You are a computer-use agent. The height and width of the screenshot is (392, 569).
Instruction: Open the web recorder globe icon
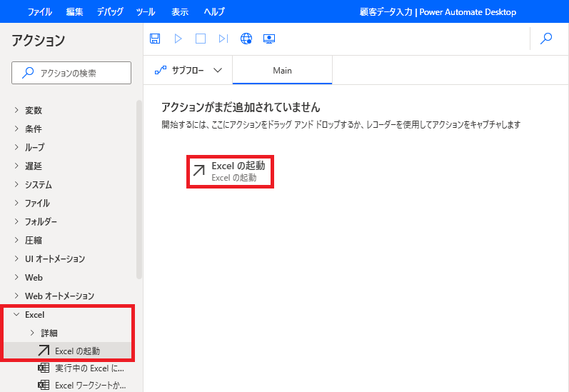click(246, 39)
